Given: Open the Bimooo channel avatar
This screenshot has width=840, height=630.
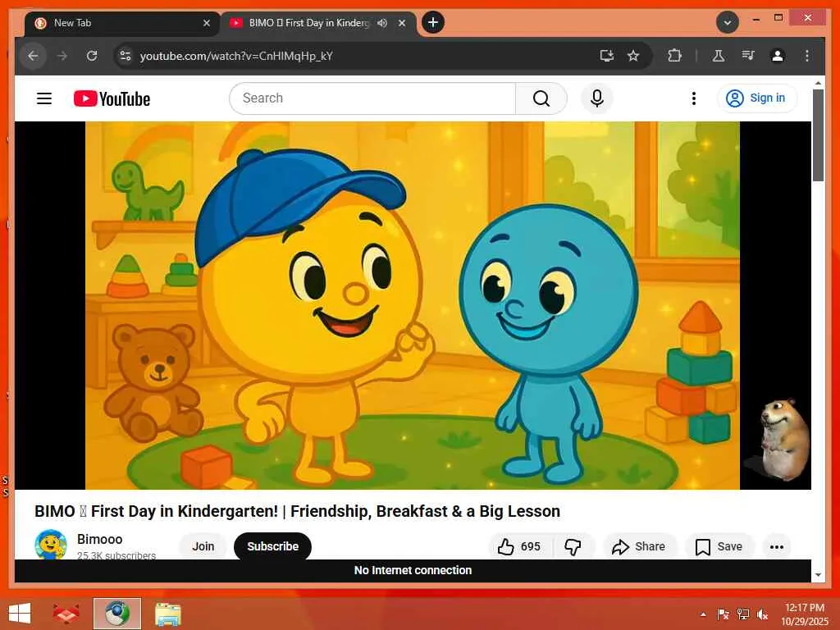Looking at the screenshot, I should (x=51, y=545).
